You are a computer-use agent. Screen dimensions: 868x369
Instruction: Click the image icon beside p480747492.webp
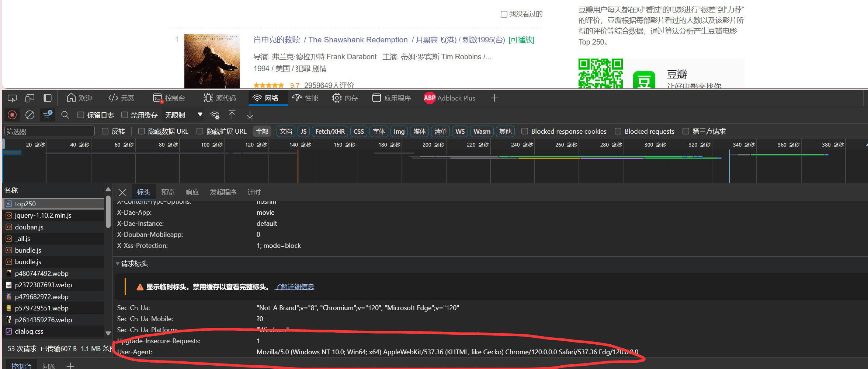[9, 273]
